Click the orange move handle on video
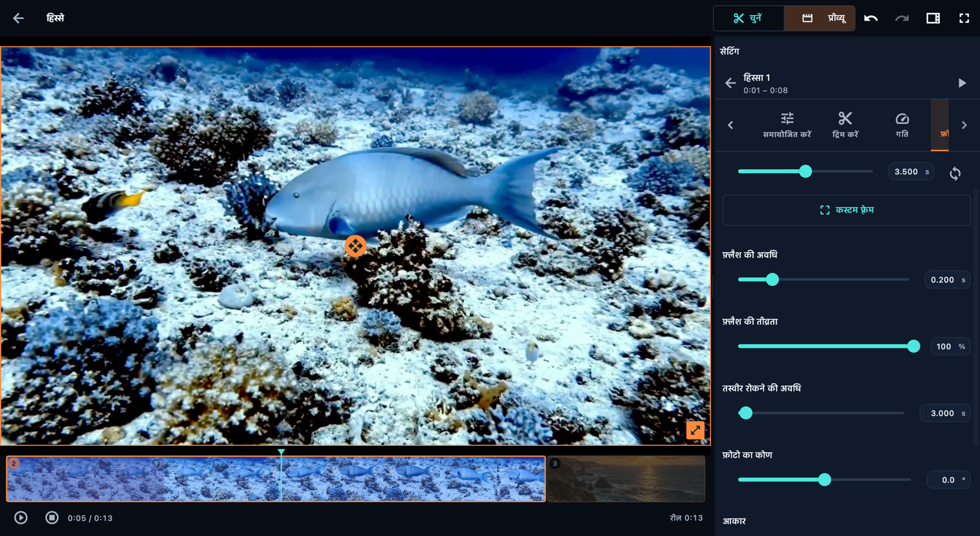Viewport: 980px width, 536px height. tap(355, 246)
